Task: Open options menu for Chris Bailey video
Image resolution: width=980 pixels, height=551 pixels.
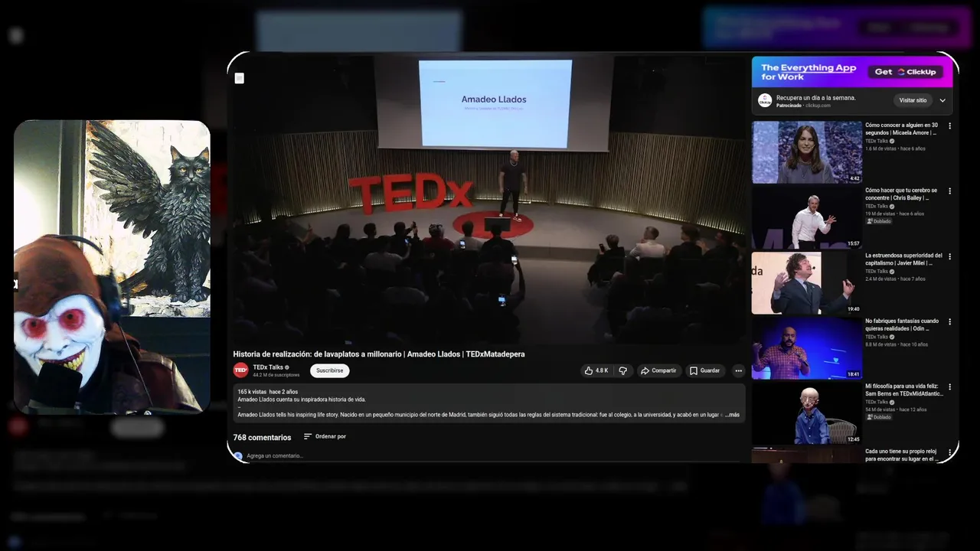Action: pos(949,191)
